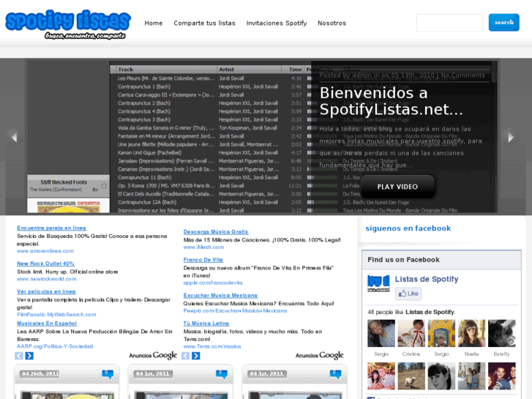Open second Sergio's profile photo

click(x=441, y=333)
